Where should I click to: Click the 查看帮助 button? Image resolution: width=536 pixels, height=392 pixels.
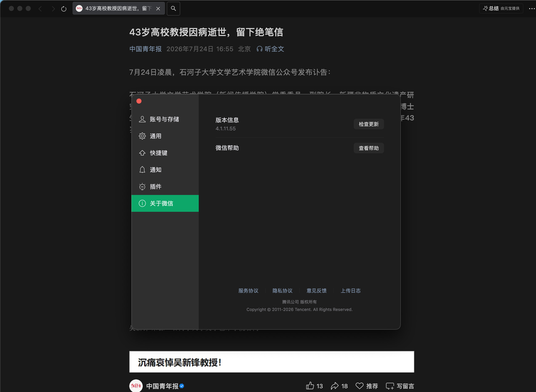click(369, 148)
